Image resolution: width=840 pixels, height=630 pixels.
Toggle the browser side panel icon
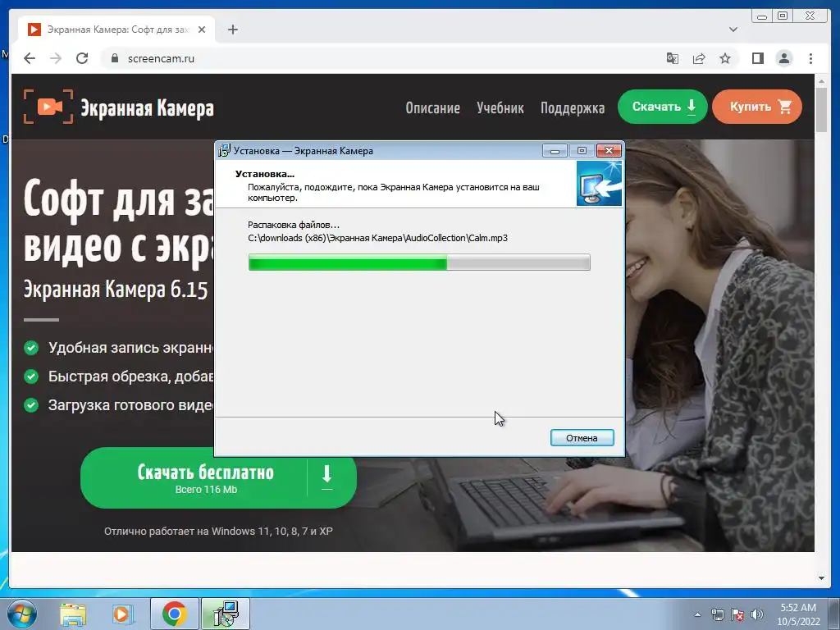[757, 58]
